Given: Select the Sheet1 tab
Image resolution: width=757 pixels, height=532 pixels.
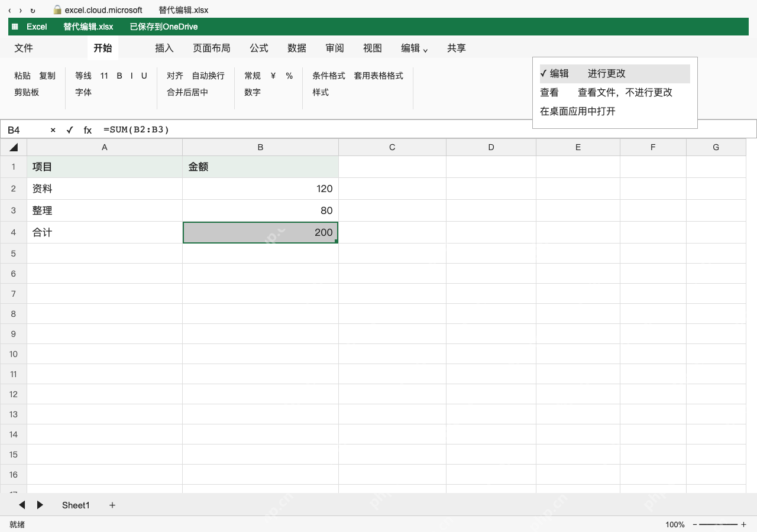Looking at the screenshot, I should pyautogui.click(x=76, y=505).
